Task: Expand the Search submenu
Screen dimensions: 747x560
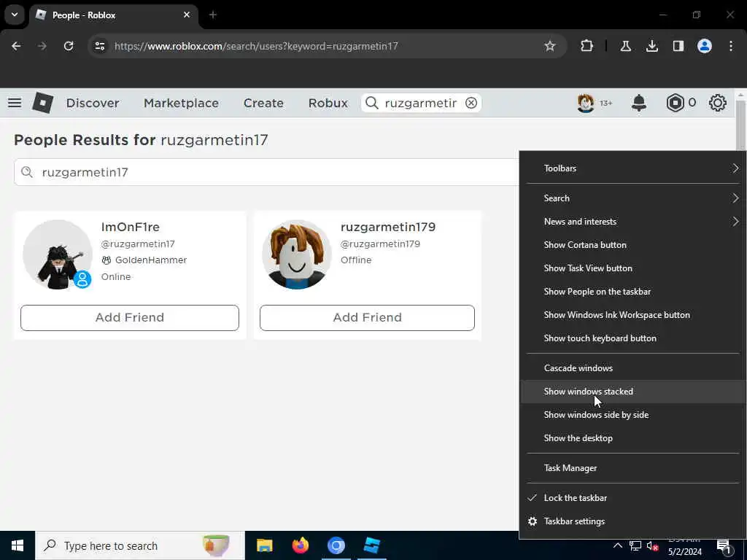Action: (x=633, y=198)
